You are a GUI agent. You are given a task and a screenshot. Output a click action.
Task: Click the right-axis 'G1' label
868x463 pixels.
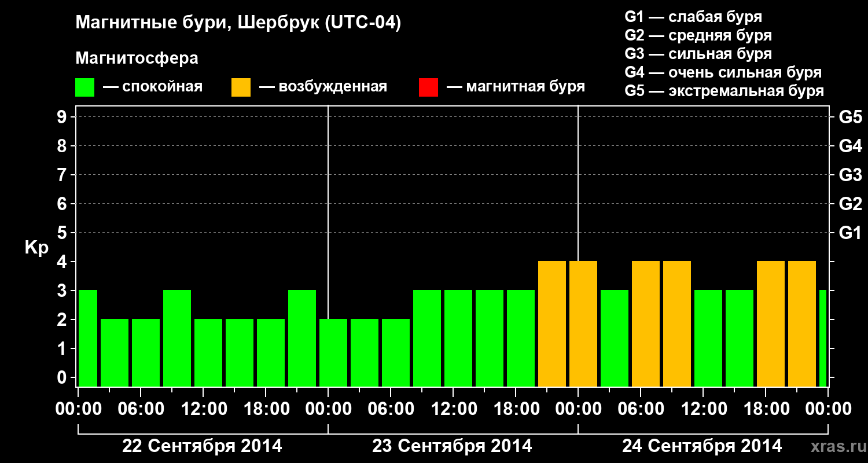pos(850,233)
